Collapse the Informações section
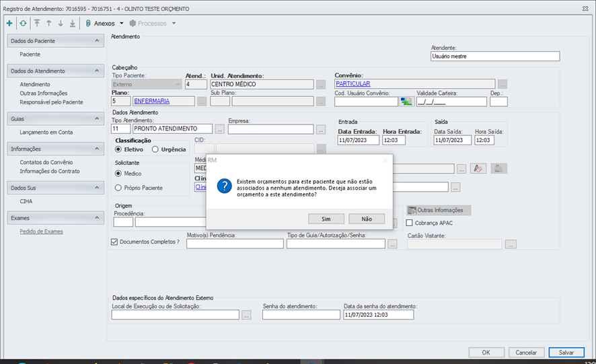This screenshot has width=596, height=364. tap(97, 149)
